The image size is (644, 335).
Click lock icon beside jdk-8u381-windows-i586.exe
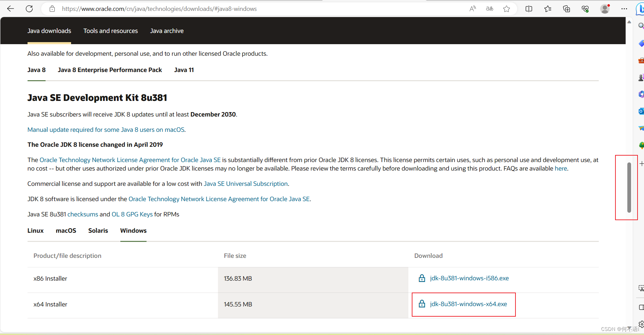tap(422, 278)
